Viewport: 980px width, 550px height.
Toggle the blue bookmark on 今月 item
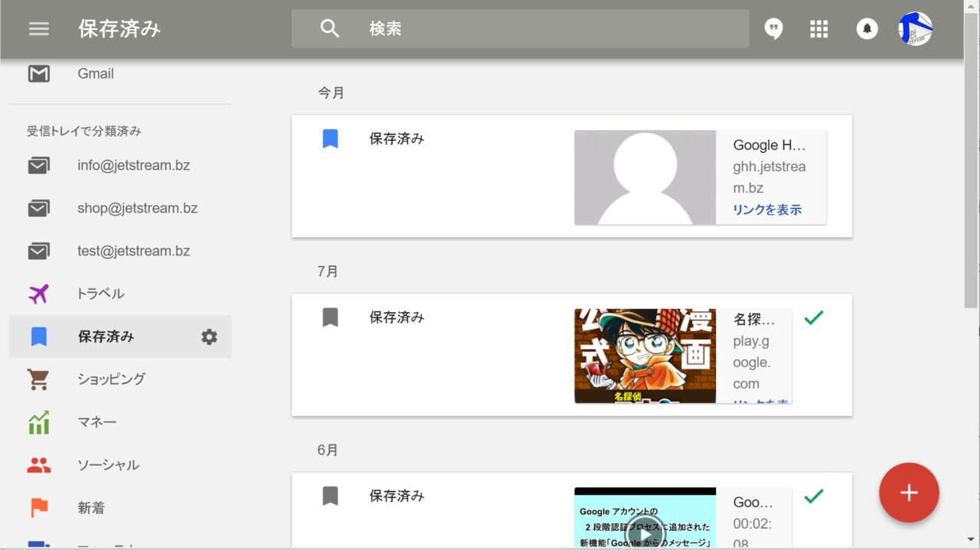click(x=330, y=139)
